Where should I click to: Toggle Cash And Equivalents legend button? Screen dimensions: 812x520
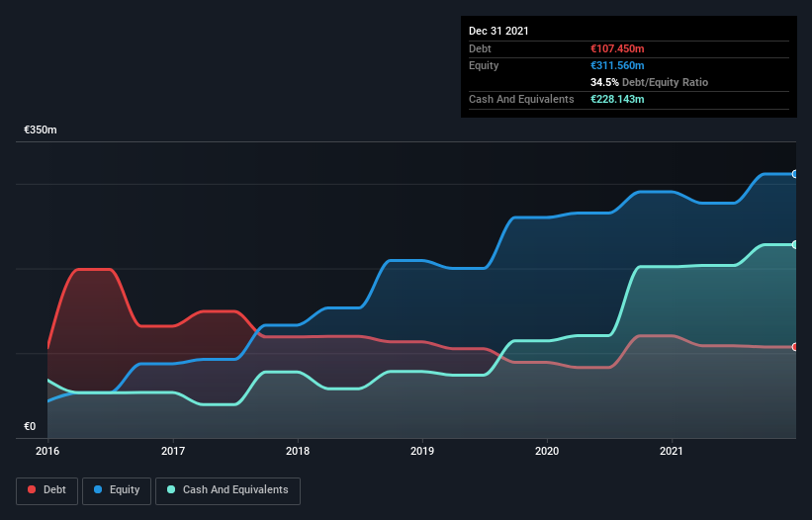point(227,490)
